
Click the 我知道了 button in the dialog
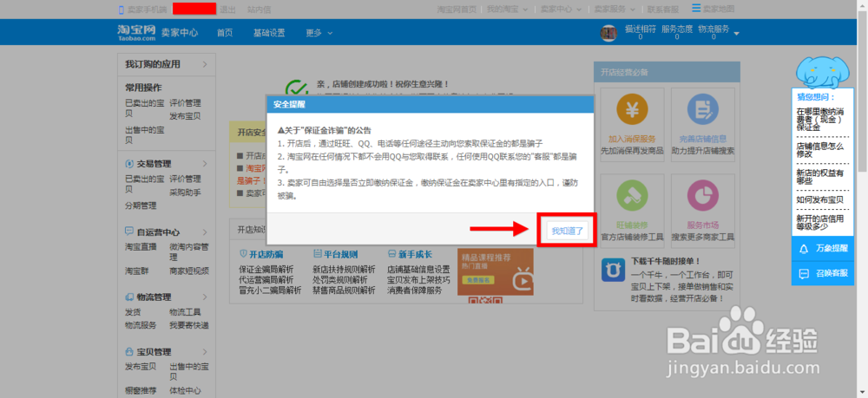click(568, 231)
